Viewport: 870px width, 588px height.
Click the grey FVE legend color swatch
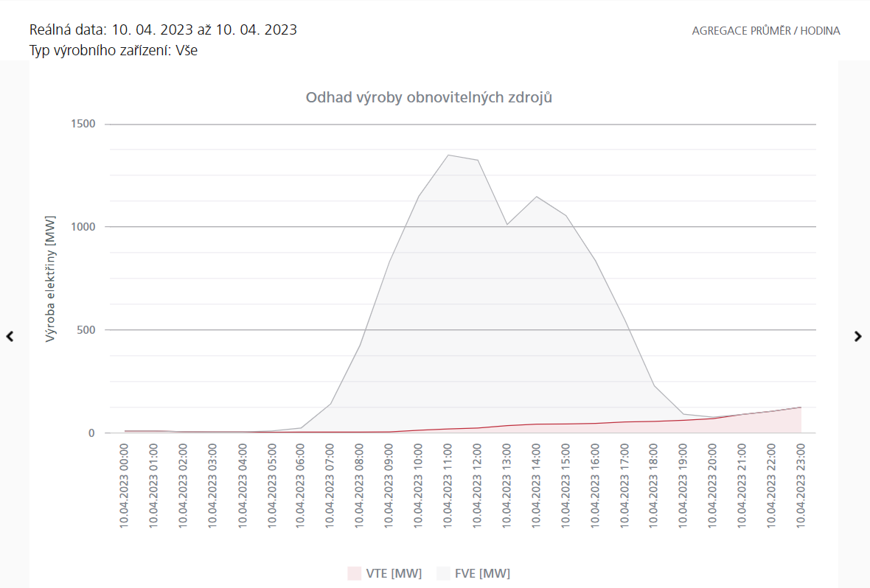(443, 573)
